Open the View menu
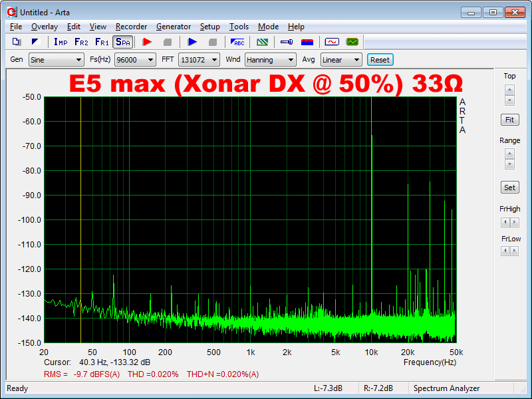 click(x=98, y=27)
